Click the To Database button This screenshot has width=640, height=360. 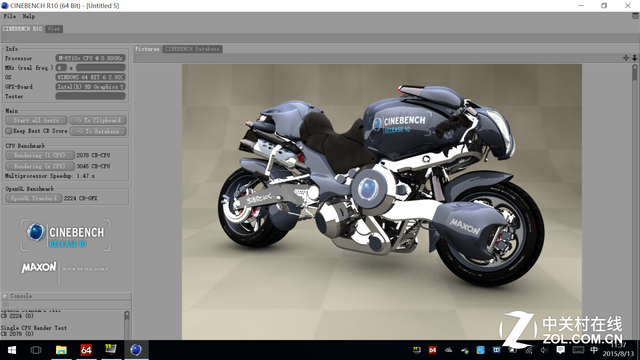pos(98,131)
